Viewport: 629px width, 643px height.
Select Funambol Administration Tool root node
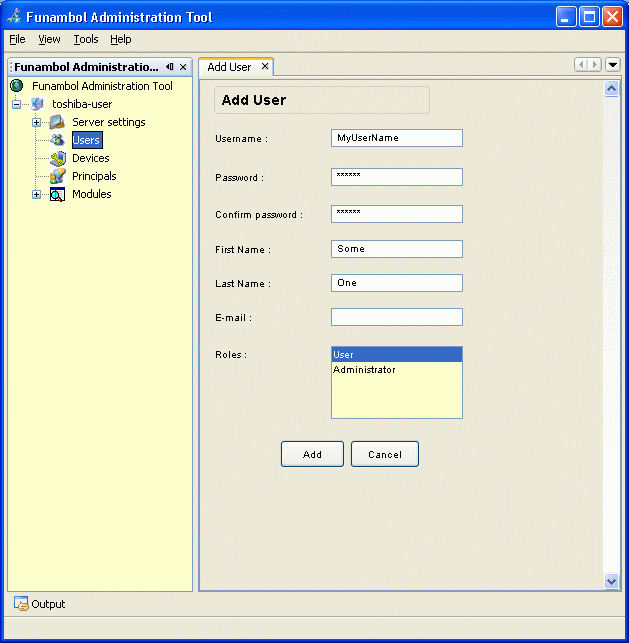102,86
